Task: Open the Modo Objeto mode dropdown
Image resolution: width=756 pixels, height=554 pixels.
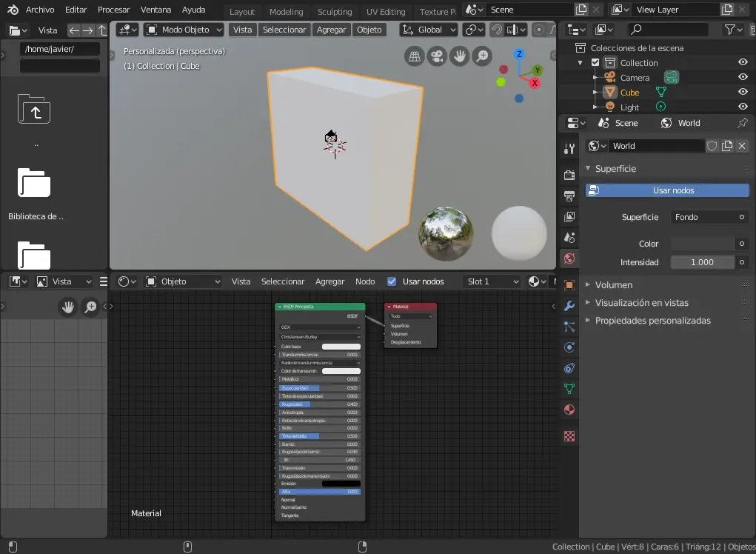Action: point(184,30)
